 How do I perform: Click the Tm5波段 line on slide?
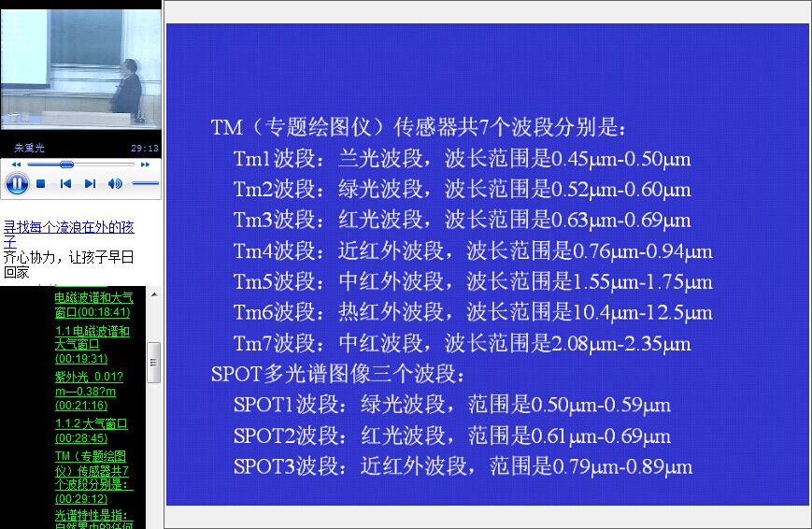point(473,282)
